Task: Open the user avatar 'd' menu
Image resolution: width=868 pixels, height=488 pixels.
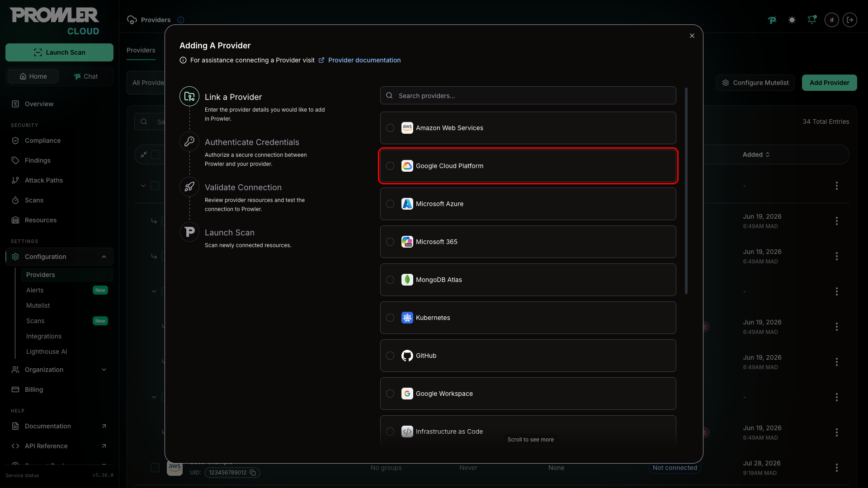Action: (x=832, y=20)
